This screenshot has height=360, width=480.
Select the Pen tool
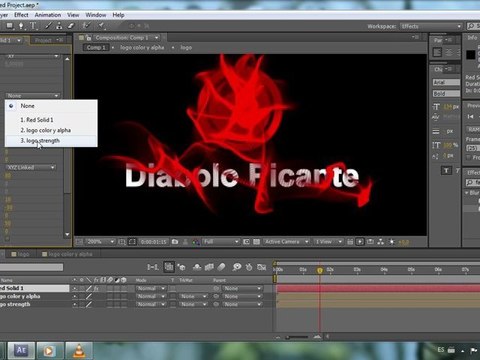(x=21, y=26)
